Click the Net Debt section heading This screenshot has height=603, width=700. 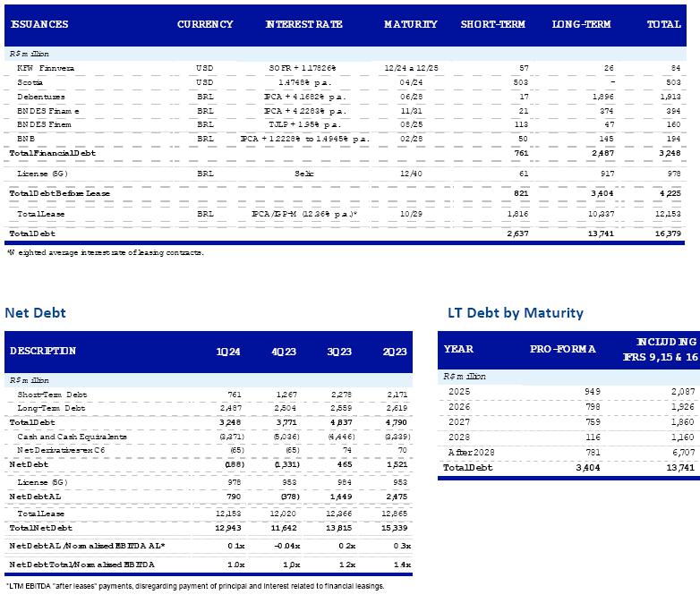click(x=35, y=313)
